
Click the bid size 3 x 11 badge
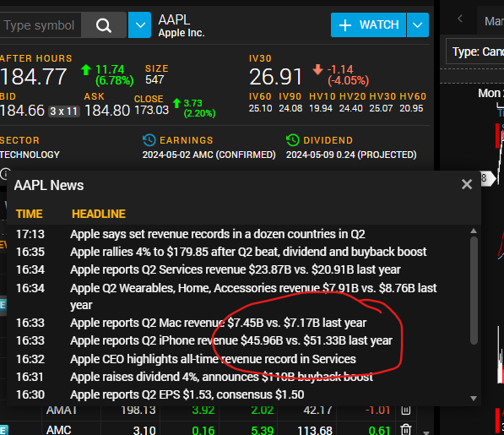(x=63, y=111)
